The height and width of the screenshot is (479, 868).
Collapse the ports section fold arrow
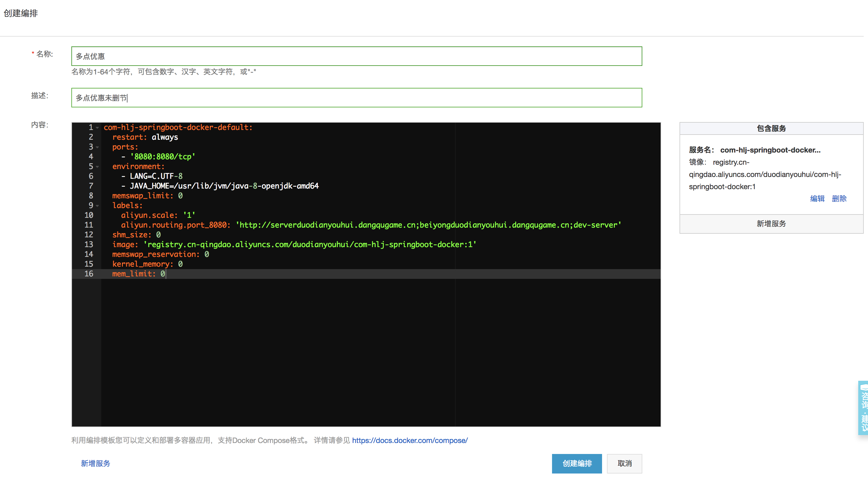click(97, 147)
